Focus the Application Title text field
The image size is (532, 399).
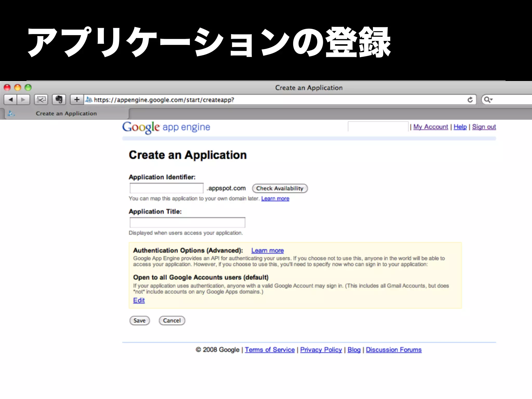pos(187,222)
